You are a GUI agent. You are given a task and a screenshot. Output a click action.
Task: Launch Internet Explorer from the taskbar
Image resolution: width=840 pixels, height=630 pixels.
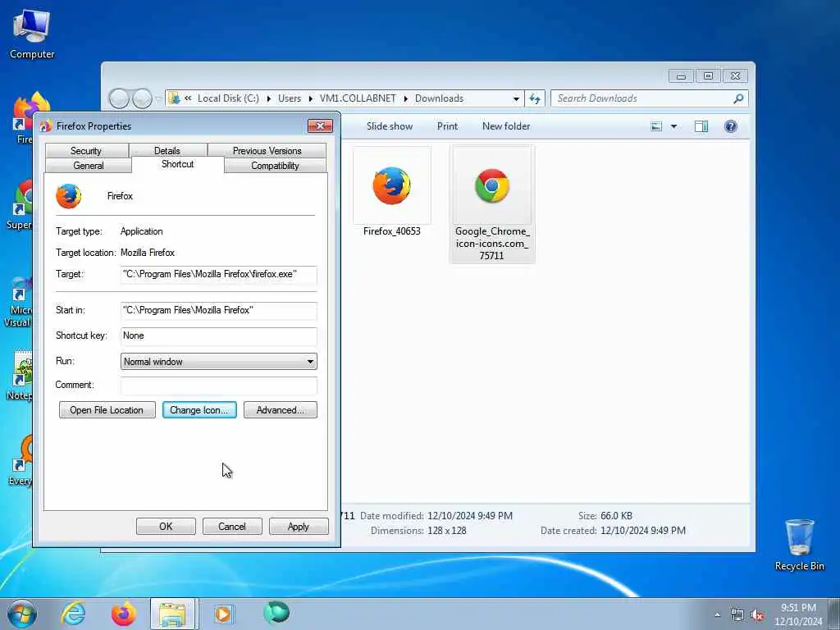tap(73, 614)
